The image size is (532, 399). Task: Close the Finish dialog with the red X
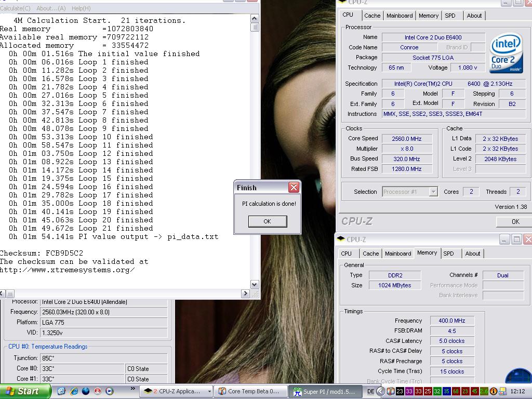coord(294,187)
